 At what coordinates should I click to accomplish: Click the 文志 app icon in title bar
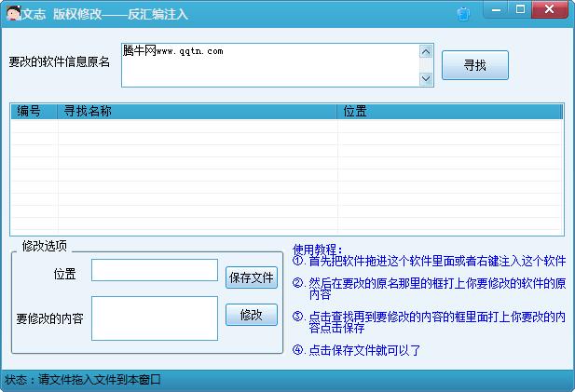coord(13,13)
